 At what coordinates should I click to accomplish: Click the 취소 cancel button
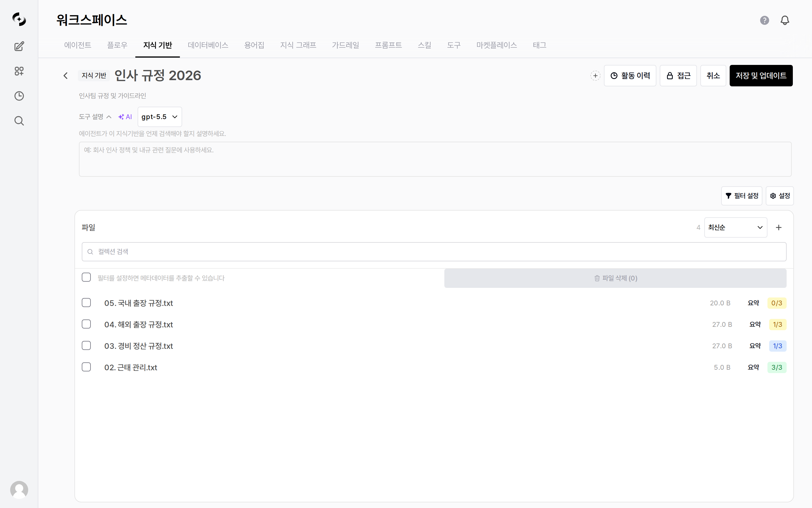(713, 76)
